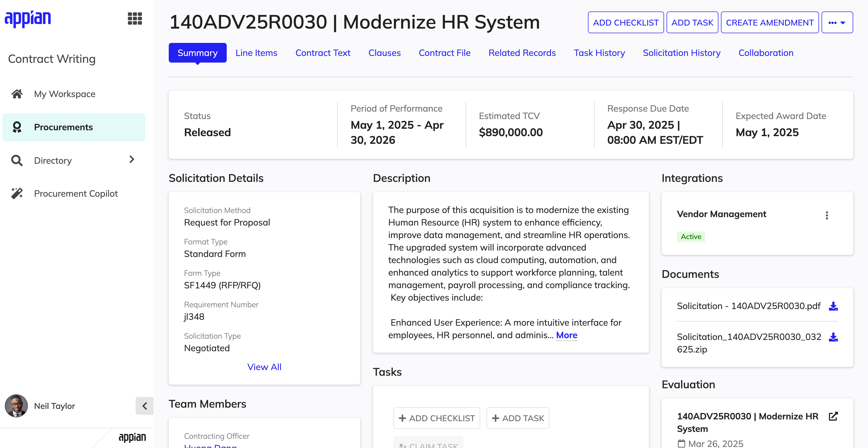Open the Contract Text tab
The image size is (868, 448).
[323, 53]
